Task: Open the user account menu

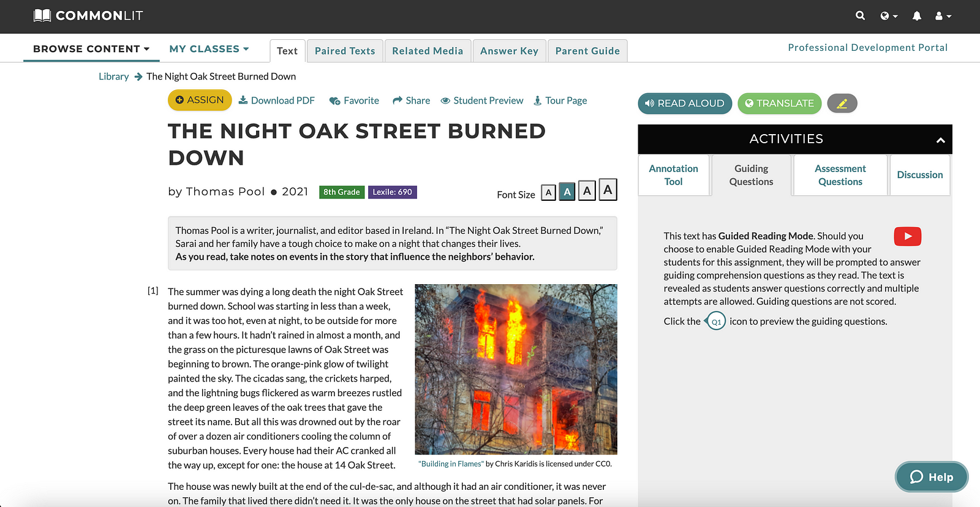Action: (x=943, y=16)
